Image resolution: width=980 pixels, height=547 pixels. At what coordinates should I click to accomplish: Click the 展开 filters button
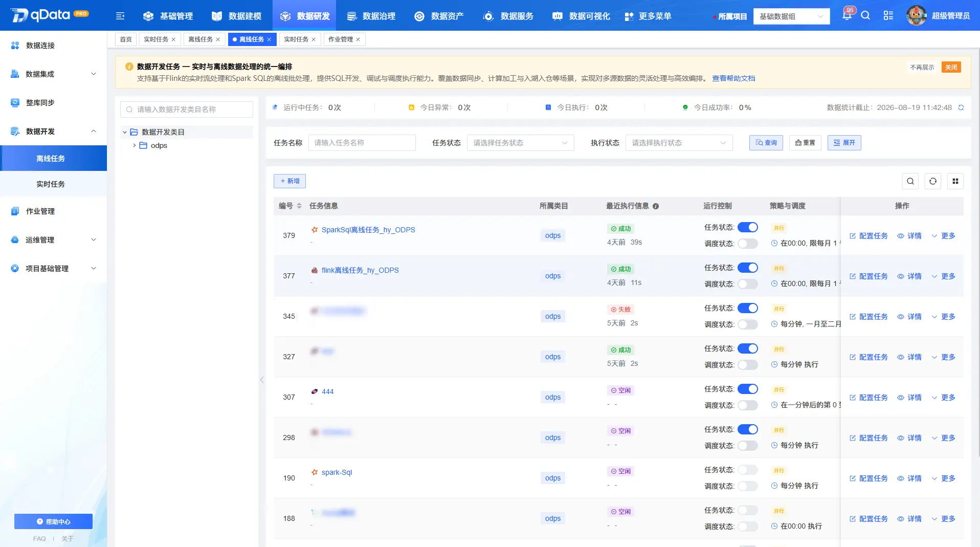click(x=844, y=143)
